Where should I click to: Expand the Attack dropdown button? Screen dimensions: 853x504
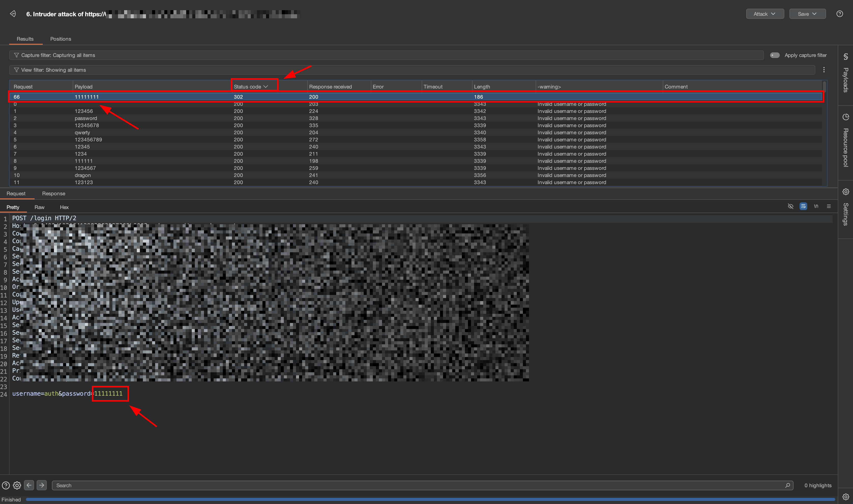pos(764,14)
